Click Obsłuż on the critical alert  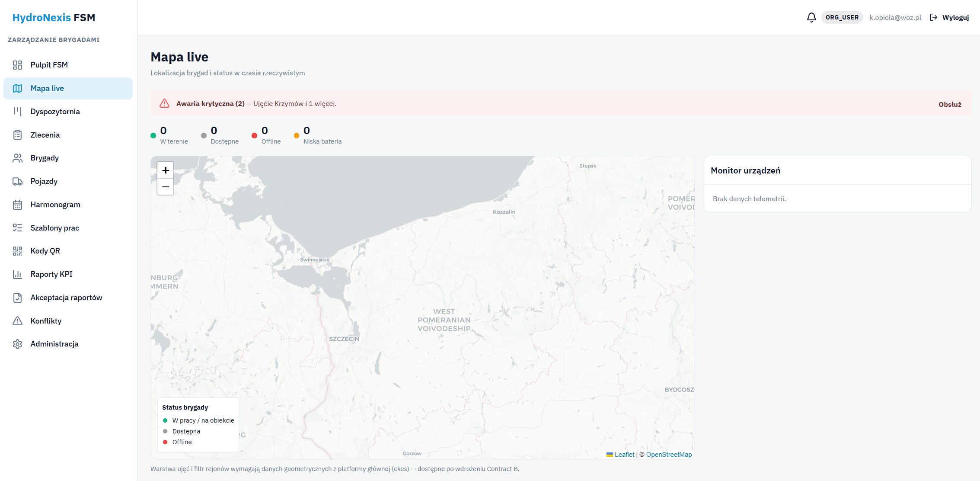tap(950, 104)
